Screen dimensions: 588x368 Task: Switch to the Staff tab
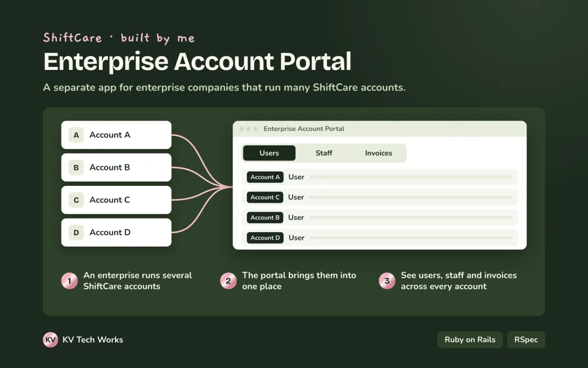(324, 153)
